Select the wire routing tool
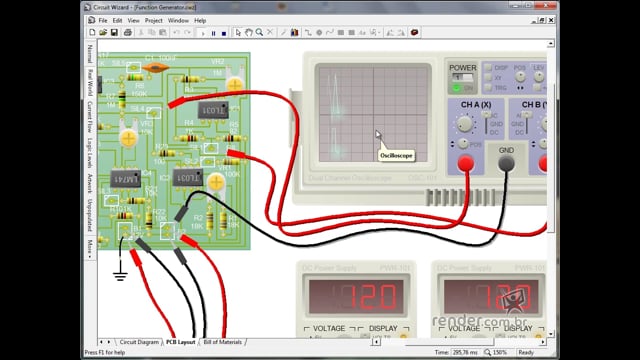640x360 pixels. [308, 33]
